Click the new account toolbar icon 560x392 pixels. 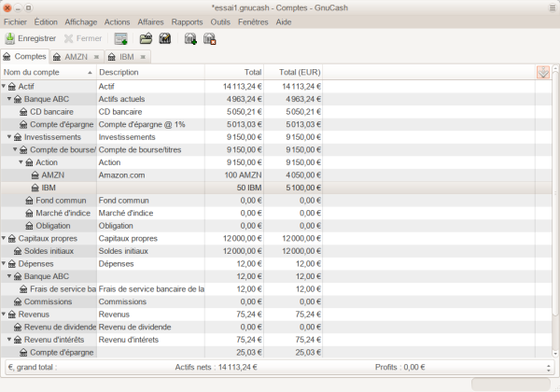point(190,39)
